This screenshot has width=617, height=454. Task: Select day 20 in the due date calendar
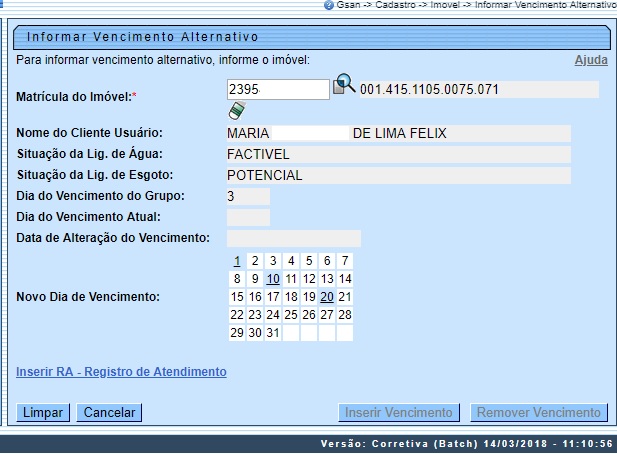pyautogui.click(x=327, y=297)
